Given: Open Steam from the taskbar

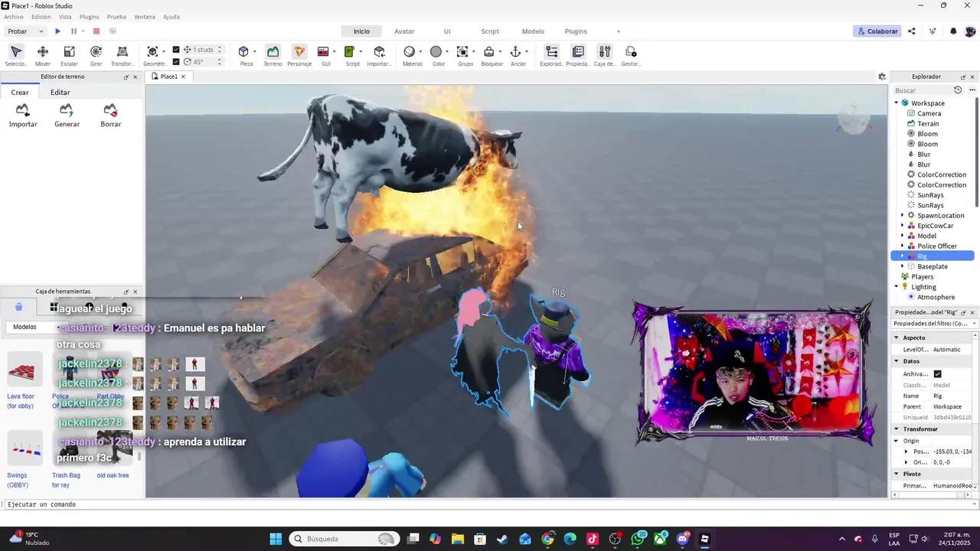Looking at the screenshot, I should (502, 539).
